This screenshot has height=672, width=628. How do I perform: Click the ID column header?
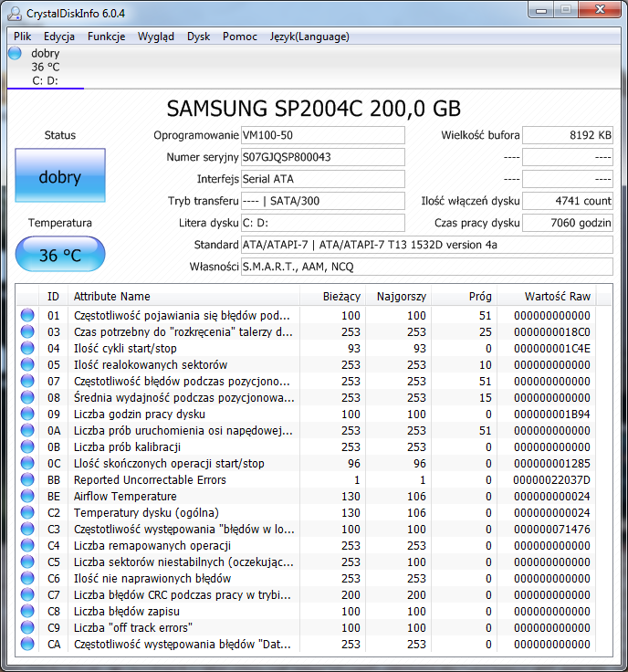(x=53, y=296)
